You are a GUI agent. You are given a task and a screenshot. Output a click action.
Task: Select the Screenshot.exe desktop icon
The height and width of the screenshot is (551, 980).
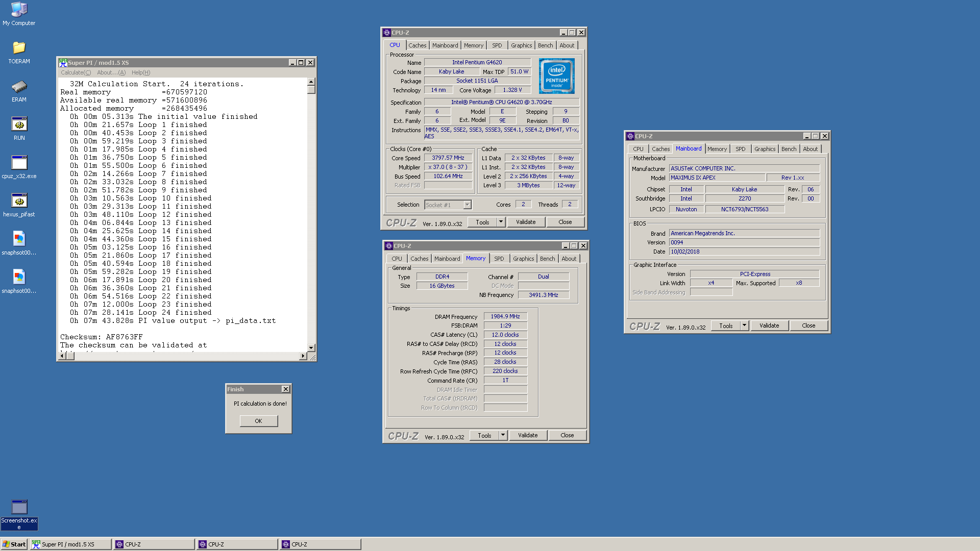click(x=19, y=514)
